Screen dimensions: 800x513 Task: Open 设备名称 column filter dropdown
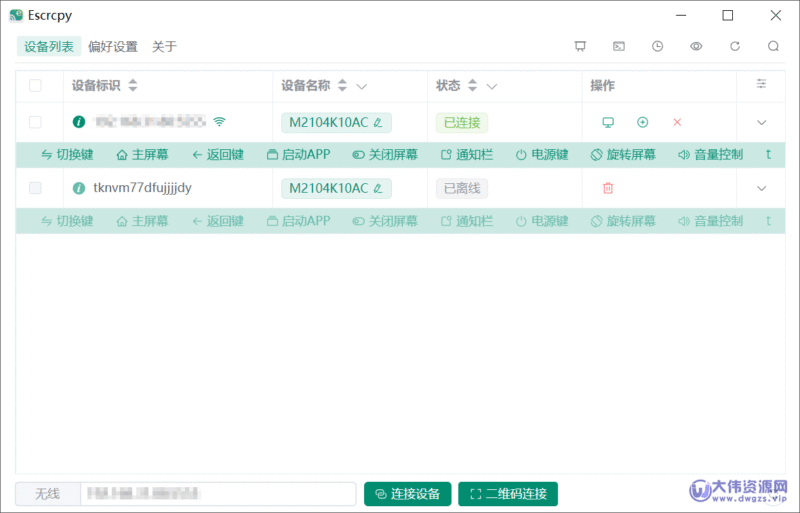362,86
